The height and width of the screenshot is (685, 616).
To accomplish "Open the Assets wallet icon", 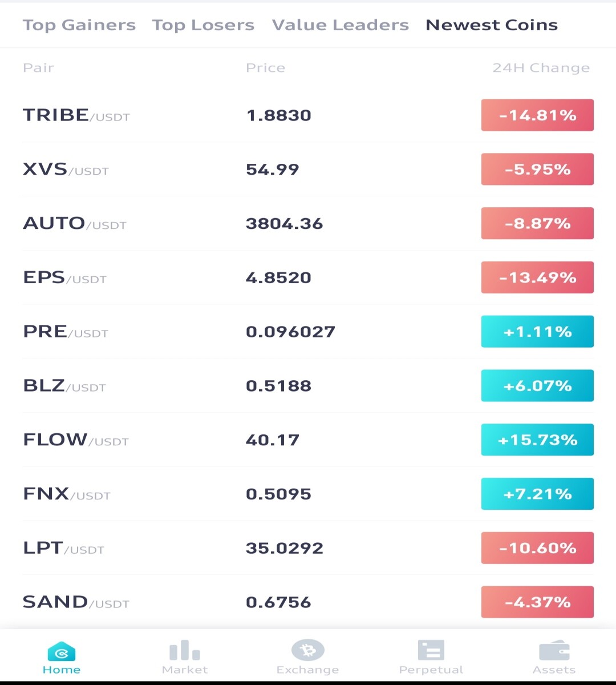I will pos(554,650).
